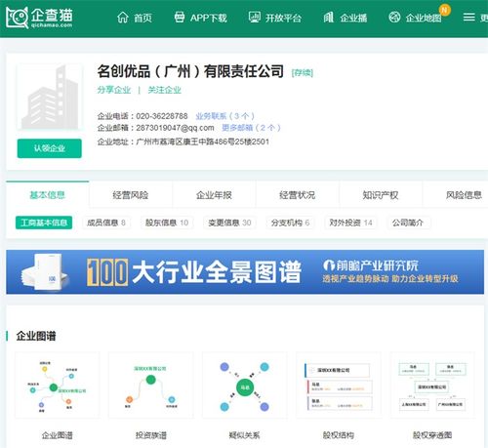Open 业务联系 (3个) link
The image size is (488, 448).
224,116
